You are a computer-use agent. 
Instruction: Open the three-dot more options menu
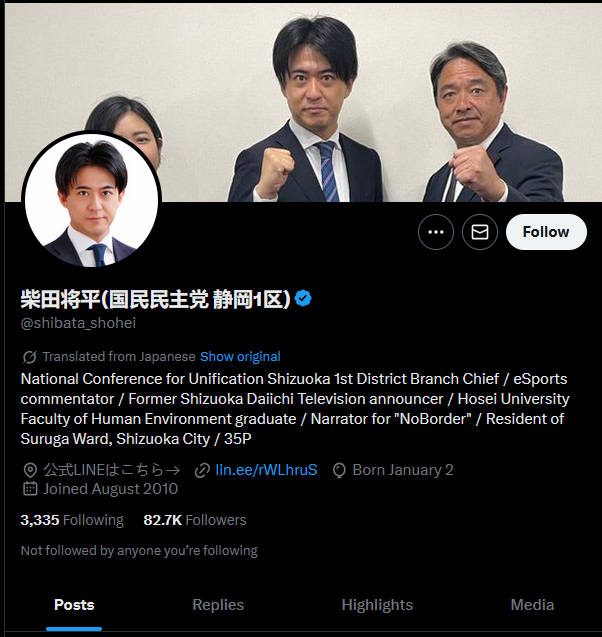click(436, 232)
